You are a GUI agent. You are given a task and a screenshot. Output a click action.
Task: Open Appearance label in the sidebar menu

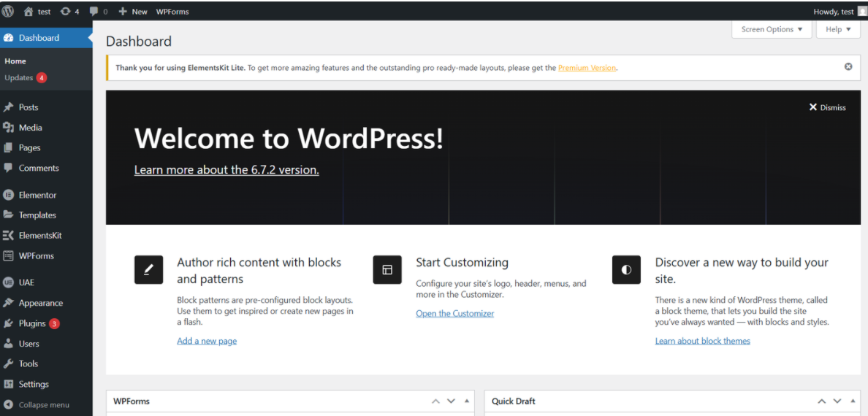[41, 303]
